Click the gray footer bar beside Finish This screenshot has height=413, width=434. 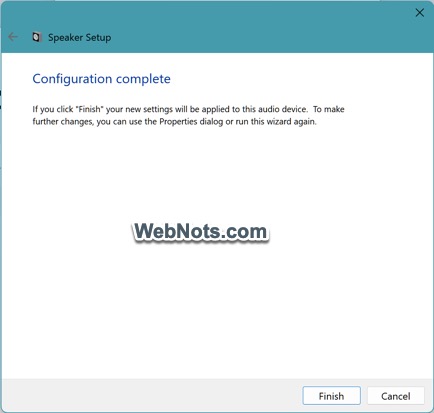150,396
